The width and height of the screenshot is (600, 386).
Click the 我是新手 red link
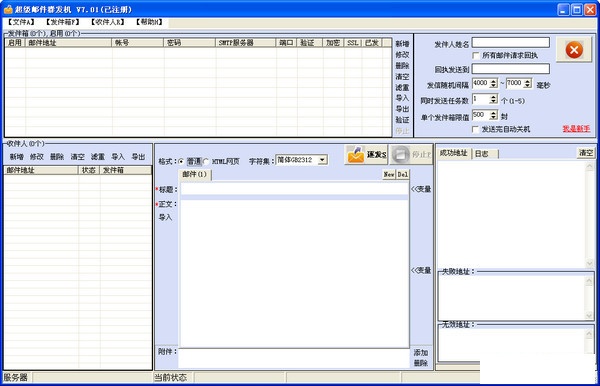[576, 129]
